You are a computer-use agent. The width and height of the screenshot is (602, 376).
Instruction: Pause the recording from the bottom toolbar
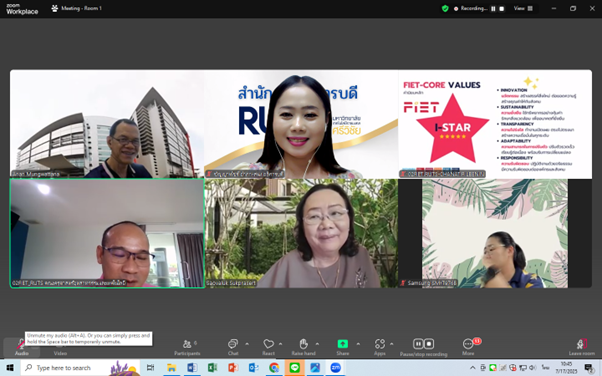[418, 343]
